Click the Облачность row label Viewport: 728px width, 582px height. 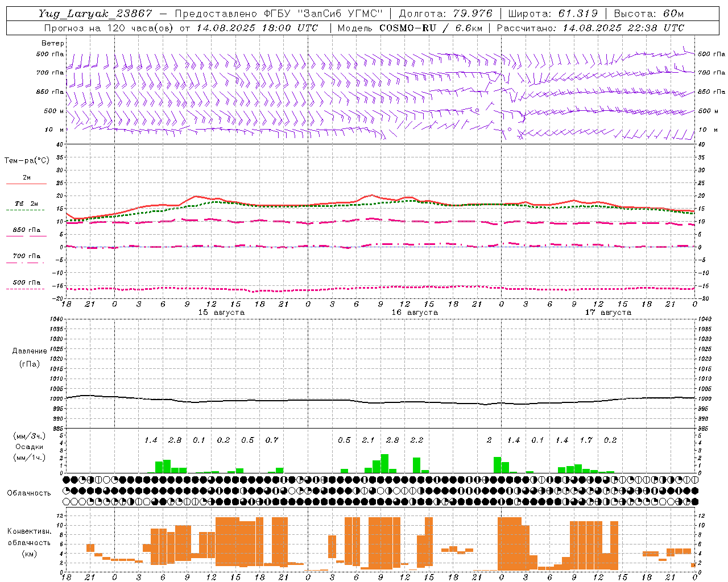tap(28, 493)
